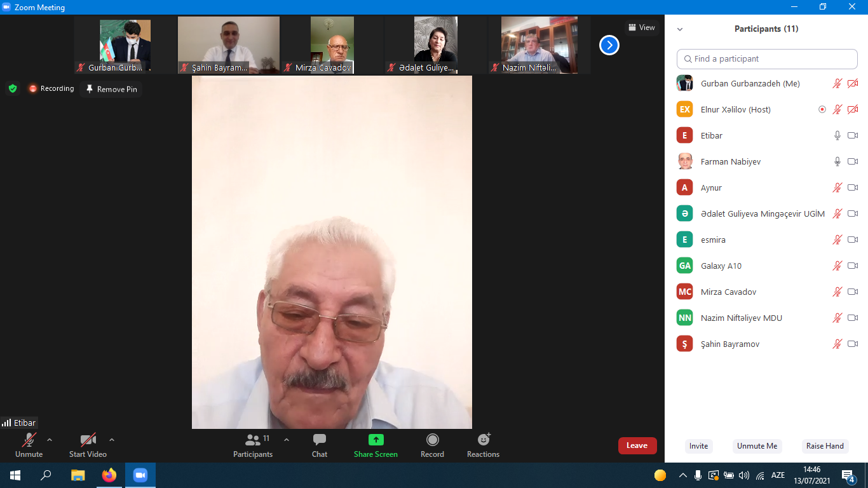Screen dimensions: 868x488
Task: Click the taskbar volume speaker icon
Action: 744,475
